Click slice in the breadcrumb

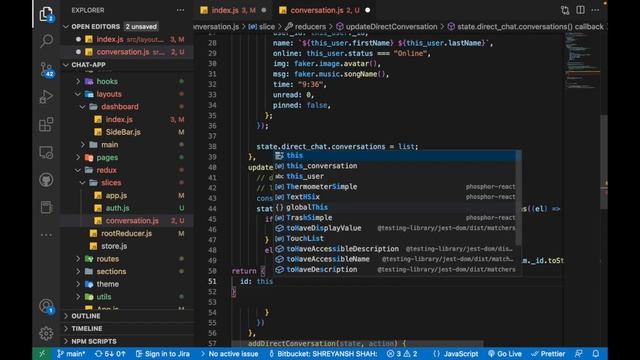[262, 27]
